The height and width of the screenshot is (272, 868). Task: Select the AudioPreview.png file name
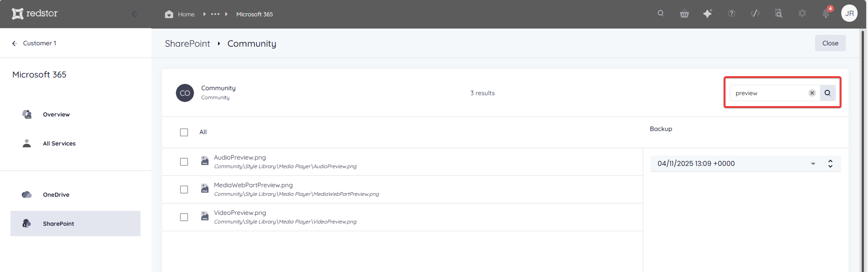240,157
